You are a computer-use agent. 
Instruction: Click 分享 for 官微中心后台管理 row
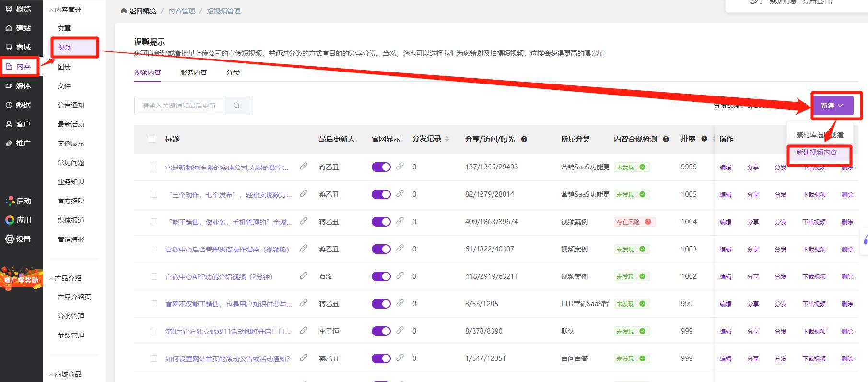753,250
